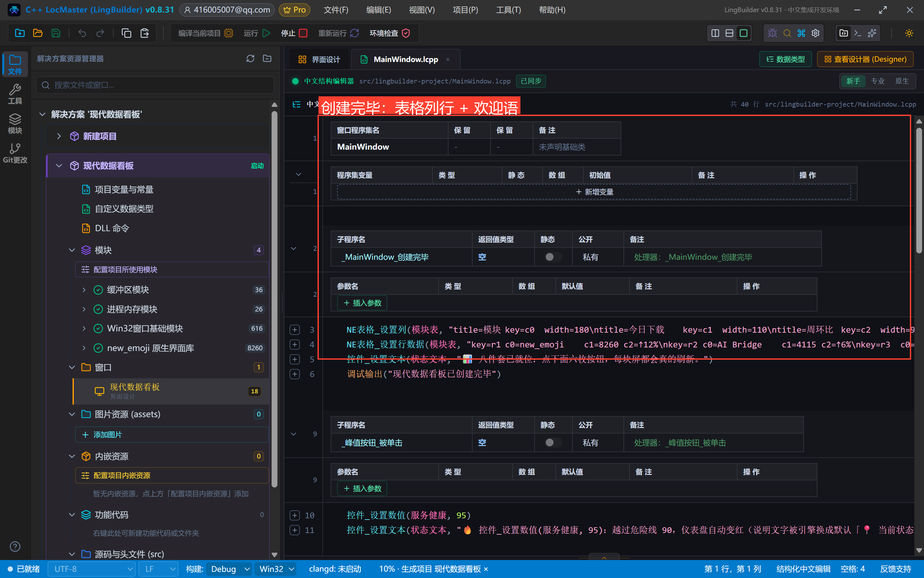The image size is (924, 578).
Task: Open the settings gear icon
Action: point(815,33)
